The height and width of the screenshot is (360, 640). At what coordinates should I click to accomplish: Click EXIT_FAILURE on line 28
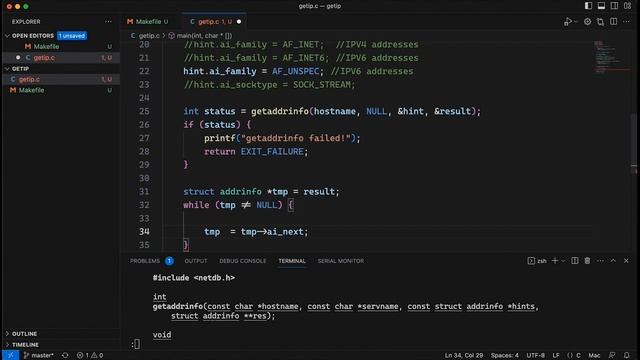pos(272,151)
